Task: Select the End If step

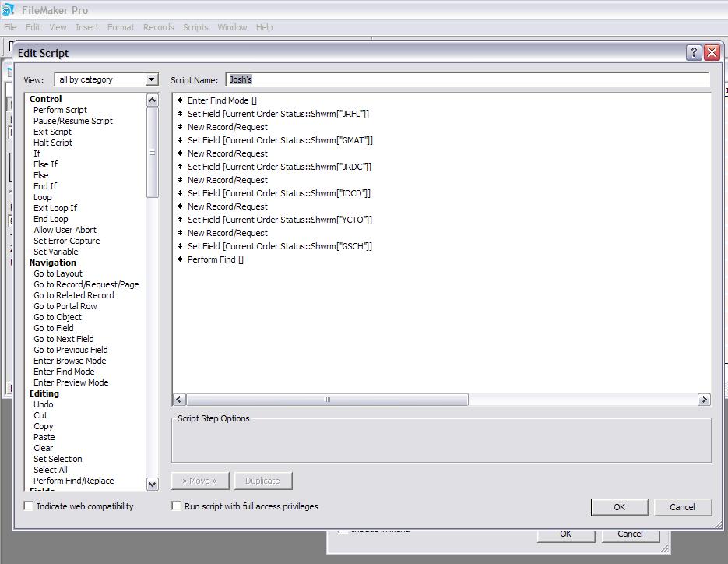Action: point(45,186)
